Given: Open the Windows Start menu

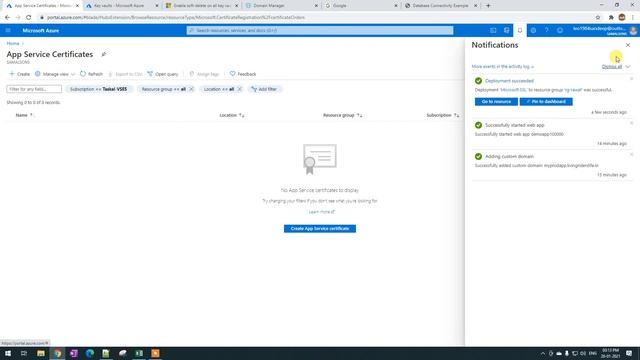Looking at the screenshot, I should (x=8, y=353).
